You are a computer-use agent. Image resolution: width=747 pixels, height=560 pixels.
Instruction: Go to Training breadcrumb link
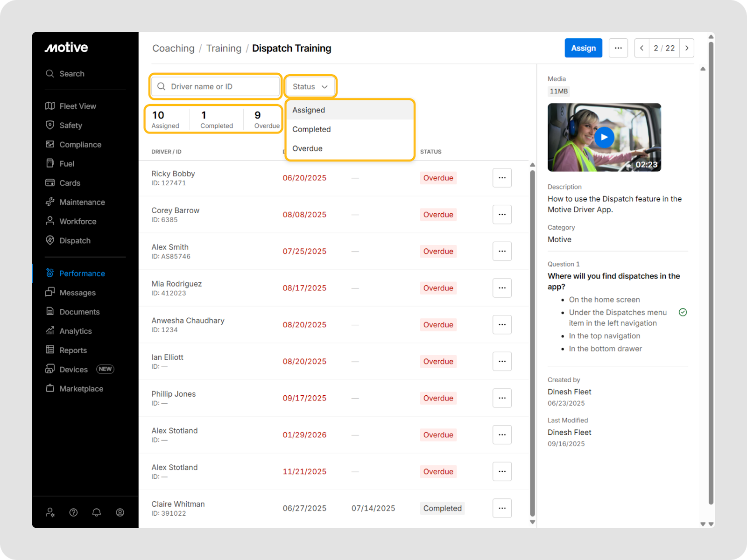[224, 49]
